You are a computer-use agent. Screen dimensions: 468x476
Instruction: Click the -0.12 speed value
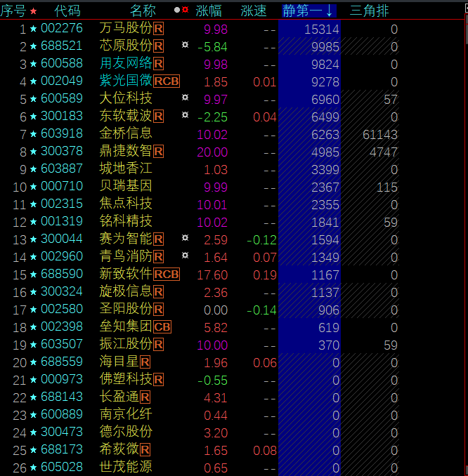coord(261,240)
